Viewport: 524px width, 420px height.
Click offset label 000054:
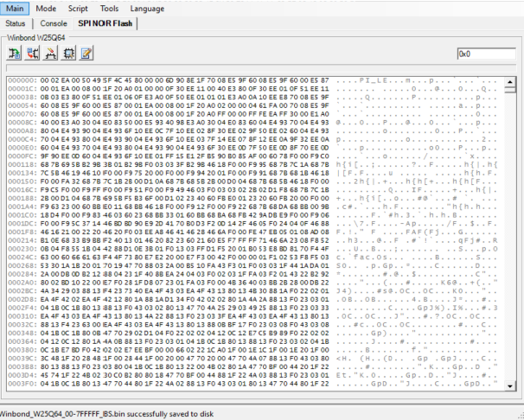click(x=22, y=105)
